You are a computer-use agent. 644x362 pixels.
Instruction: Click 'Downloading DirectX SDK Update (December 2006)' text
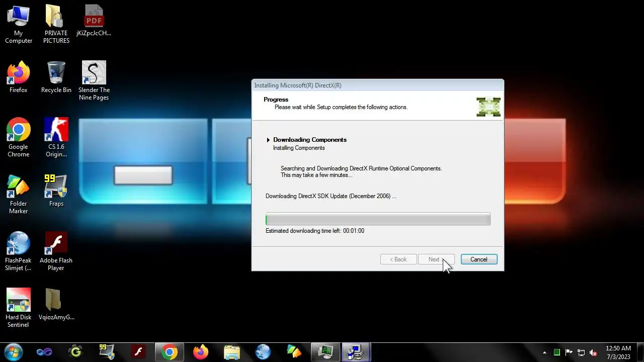(x=331, y=196)
